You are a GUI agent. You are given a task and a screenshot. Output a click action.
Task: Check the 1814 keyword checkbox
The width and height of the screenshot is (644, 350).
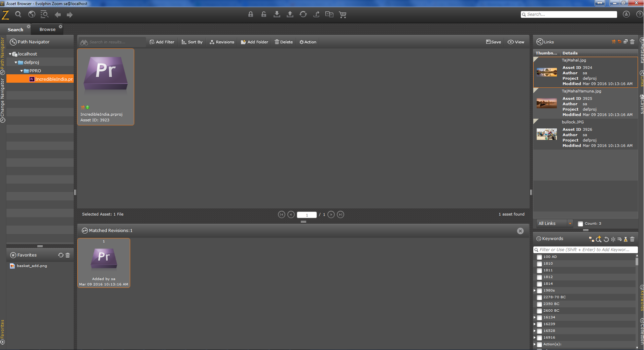[539, 284]
